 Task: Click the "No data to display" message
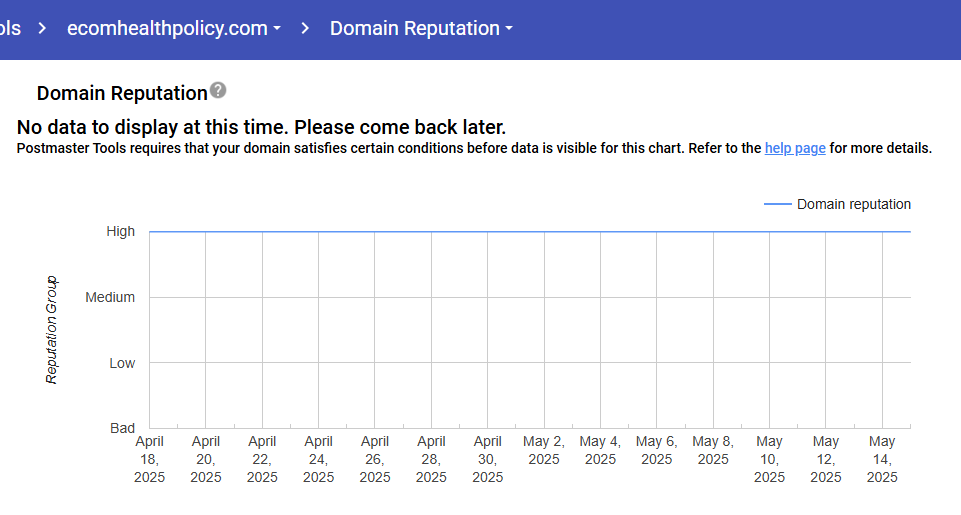click(x=261, y=128)
